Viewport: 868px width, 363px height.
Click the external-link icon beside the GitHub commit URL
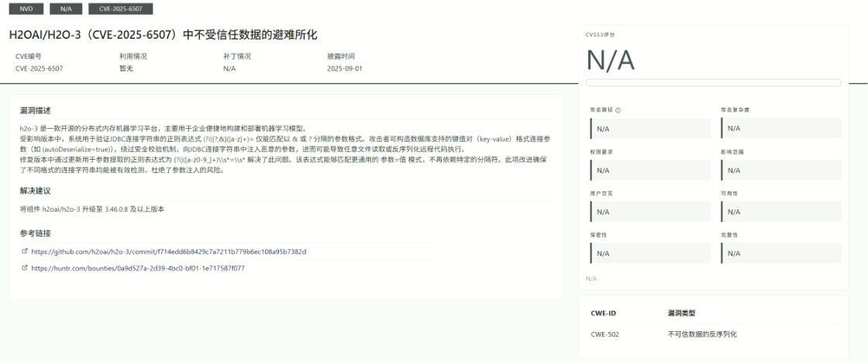[25, 251]
